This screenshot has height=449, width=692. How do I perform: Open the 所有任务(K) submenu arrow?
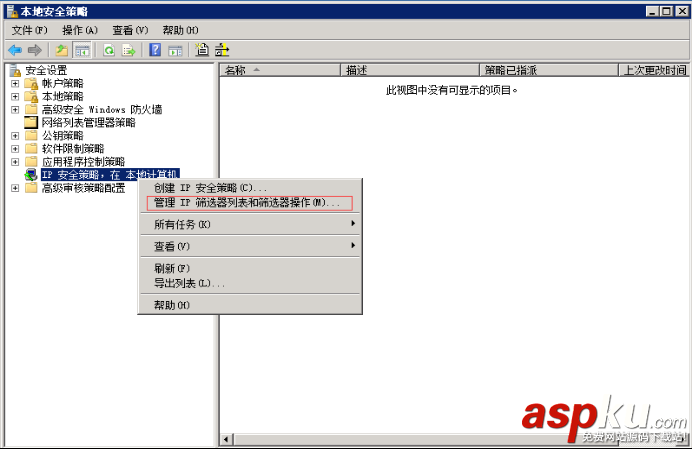353,224
